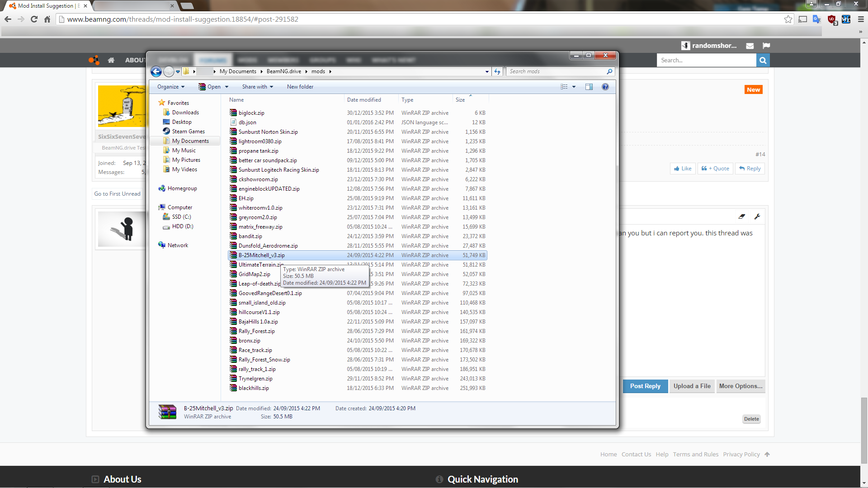
Task: Select Favorites in navigation pane
Action: point(178,103)
